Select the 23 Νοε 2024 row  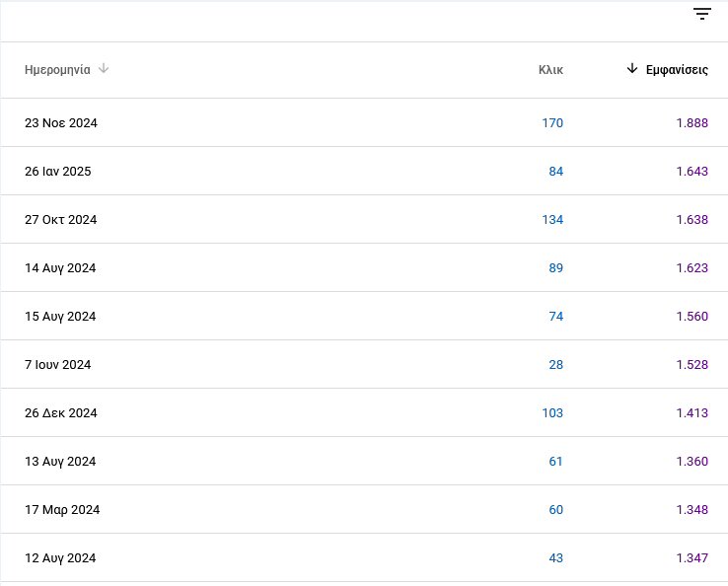coord(364,122)
